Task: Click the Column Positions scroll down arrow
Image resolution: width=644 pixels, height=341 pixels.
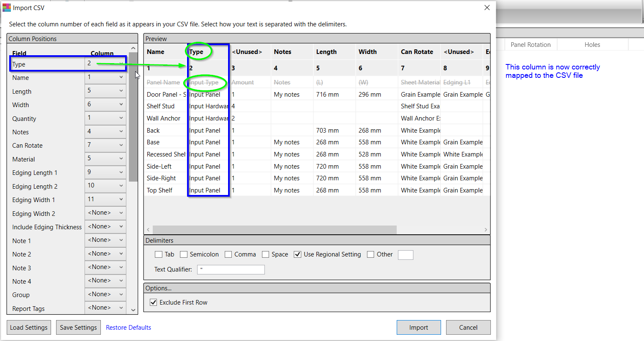Action: (133, 310)
